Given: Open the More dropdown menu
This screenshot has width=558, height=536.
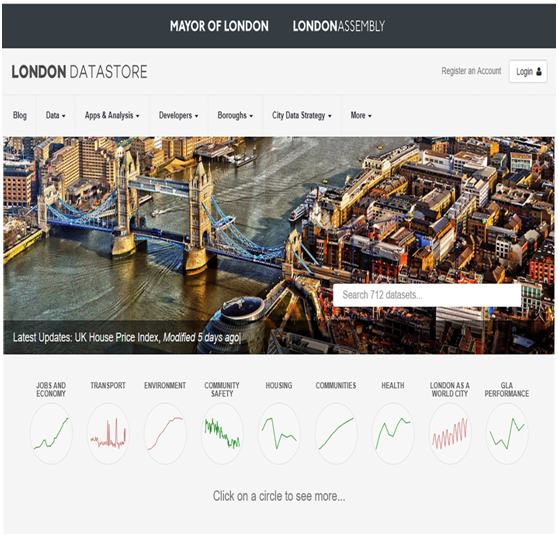Looking at the screenshot, I should (361, 115).
